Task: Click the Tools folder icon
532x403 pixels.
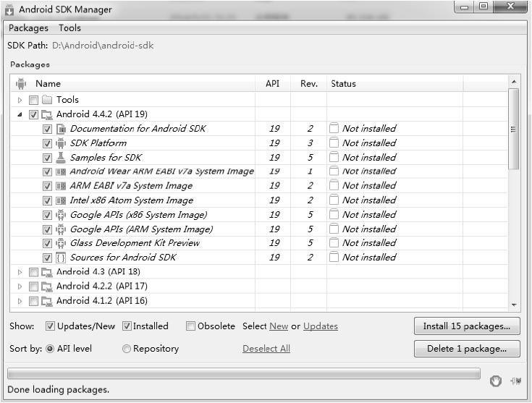Action: point(47,100)
